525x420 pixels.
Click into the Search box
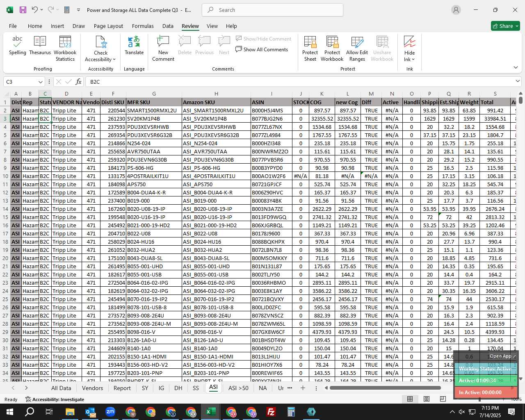click(x=273, y=10)
